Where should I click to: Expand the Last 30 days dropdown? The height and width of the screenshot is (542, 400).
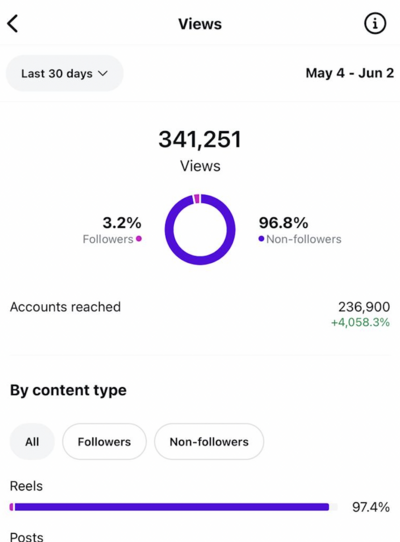[65, 73]
